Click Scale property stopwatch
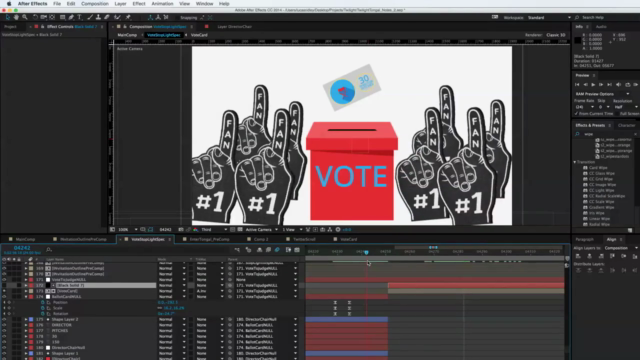The image size is (640, 360). pos(42,308)
